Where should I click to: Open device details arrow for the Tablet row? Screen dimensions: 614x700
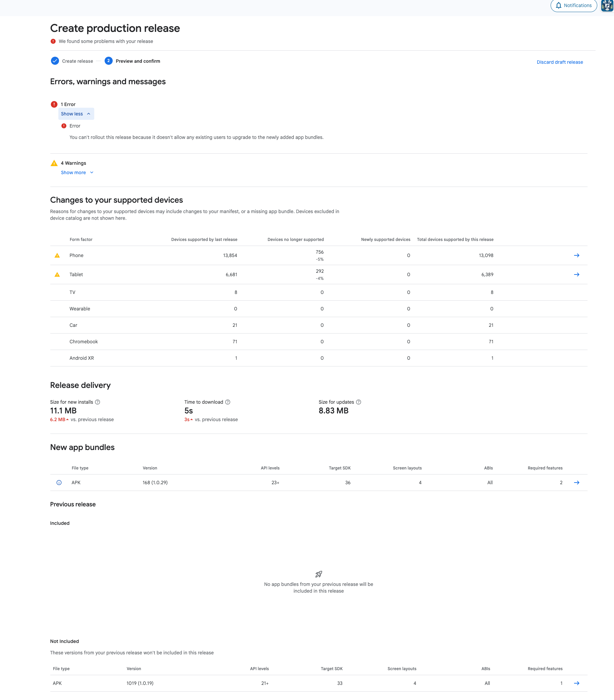tap(577, 274)
